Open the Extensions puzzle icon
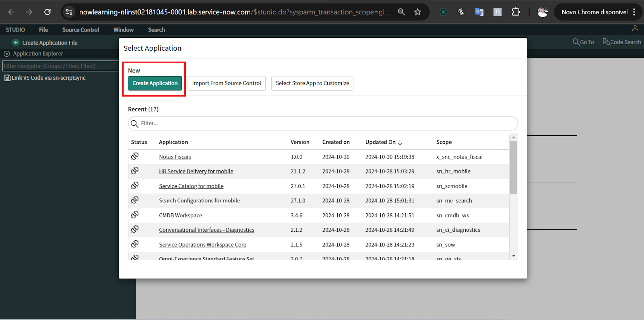This screenshot has height=320, width=644. click(516, 12)
